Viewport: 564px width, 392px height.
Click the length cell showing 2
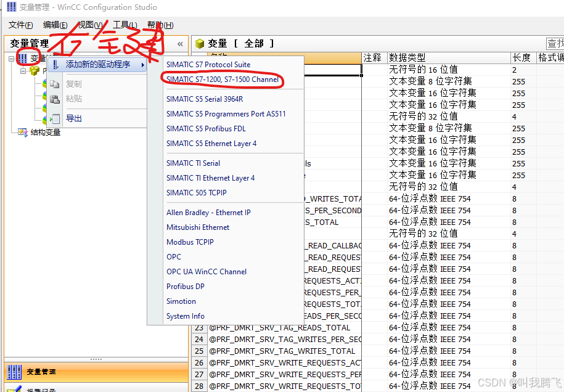[x=523, y=70]
